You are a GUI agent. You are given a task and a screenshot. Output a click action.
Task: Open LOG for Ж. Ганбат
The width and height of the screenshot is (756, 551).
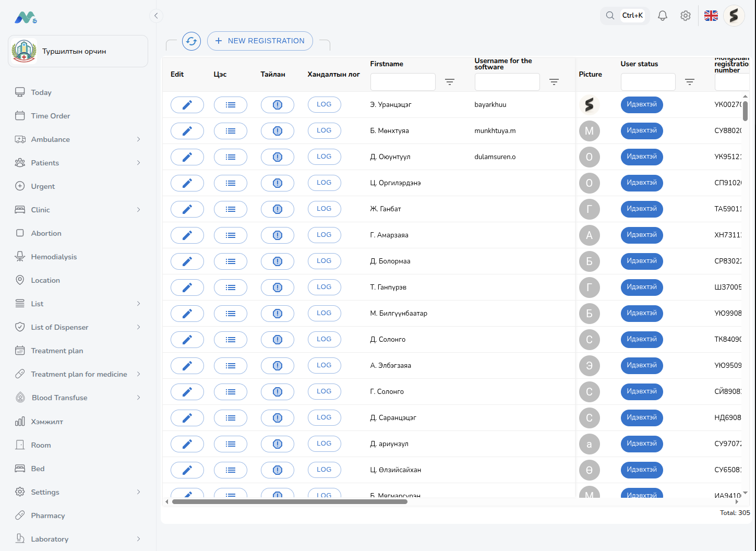[x=324, y=209]
